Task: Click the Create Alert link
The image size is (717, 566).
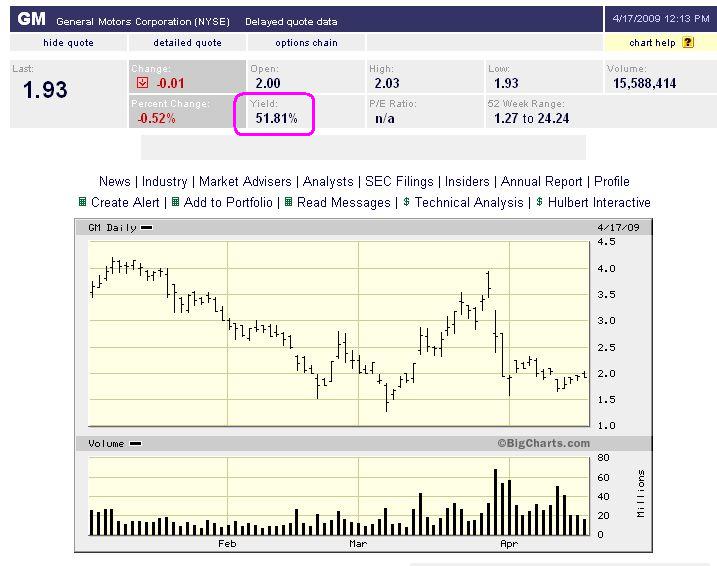Action: 125,202
